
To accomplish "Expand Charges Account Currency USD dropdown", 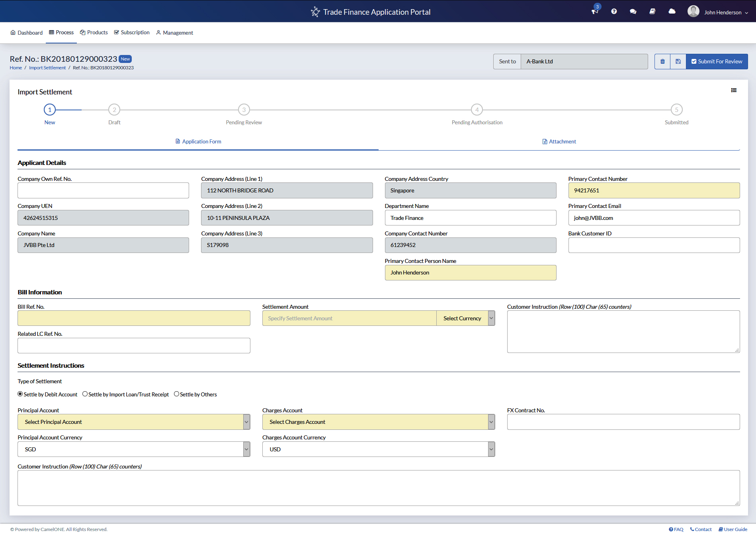I will coord(378,449).
